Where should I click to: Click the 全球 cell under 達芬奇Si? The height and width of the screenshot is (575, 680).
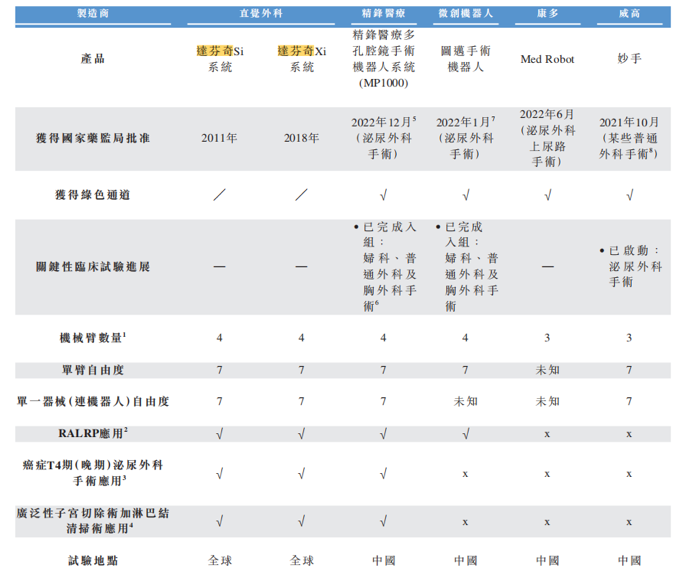[220, 561]
